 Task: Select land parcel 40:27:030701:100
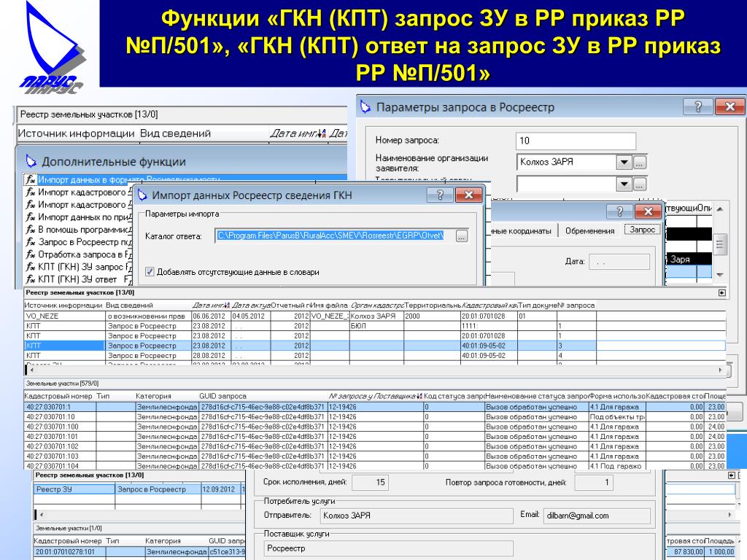[x=374, y=427]
